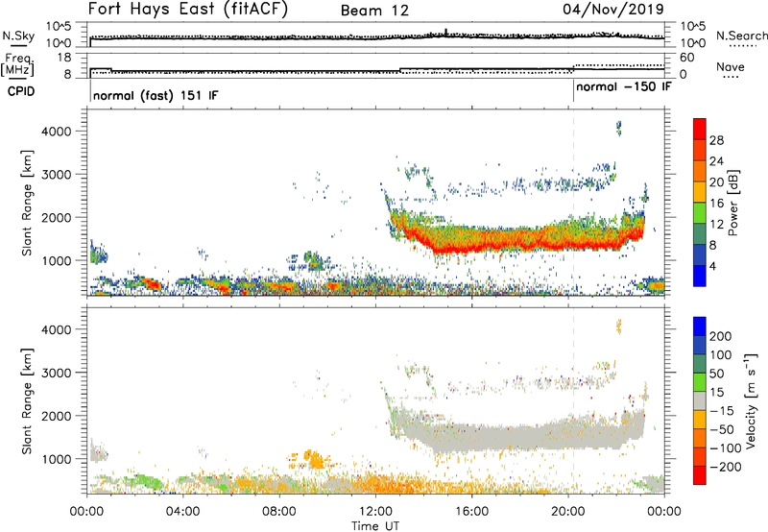This screenshot has height=532, width=768.
Task: Click the '4000' tick on the power panel
Action: coord(56,132)
